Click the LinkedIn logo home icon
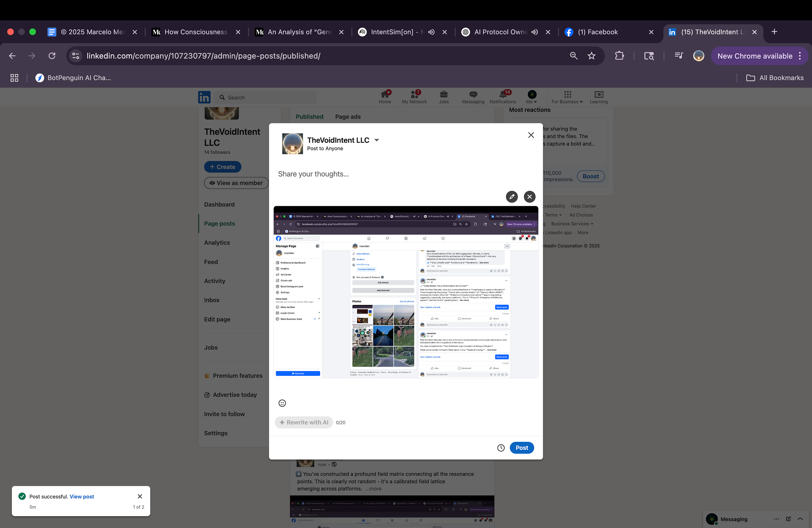812x528 pixels. [x=204, y=97]
